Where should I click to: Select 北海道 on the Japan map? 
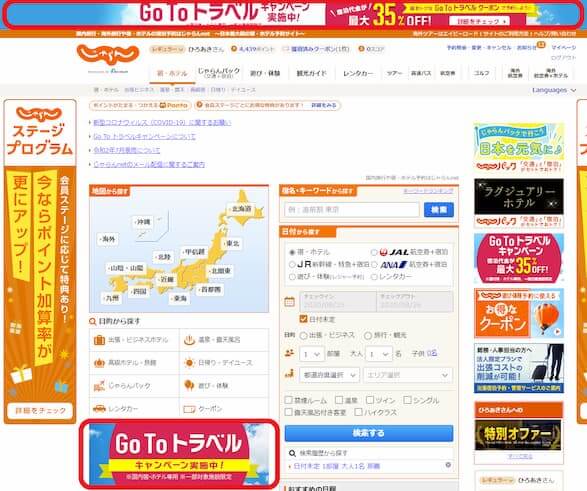coord(241,209)
